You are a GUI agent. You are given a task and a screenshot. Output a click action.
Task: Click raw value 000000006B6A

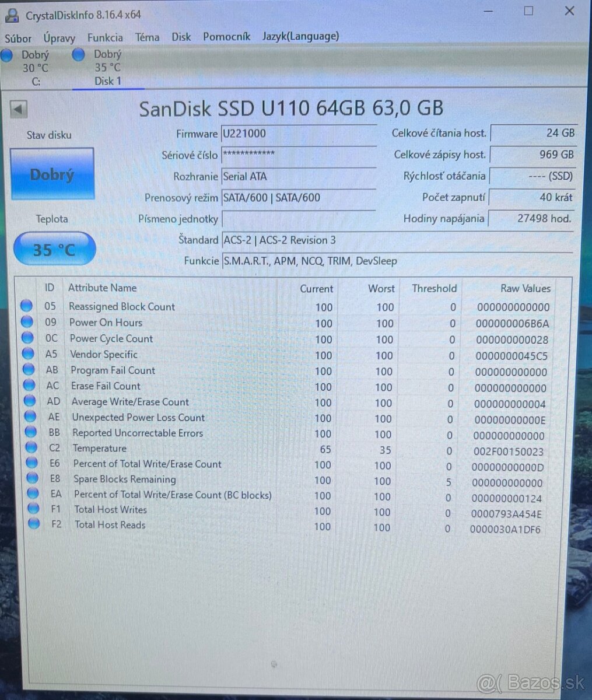[512, 323]
